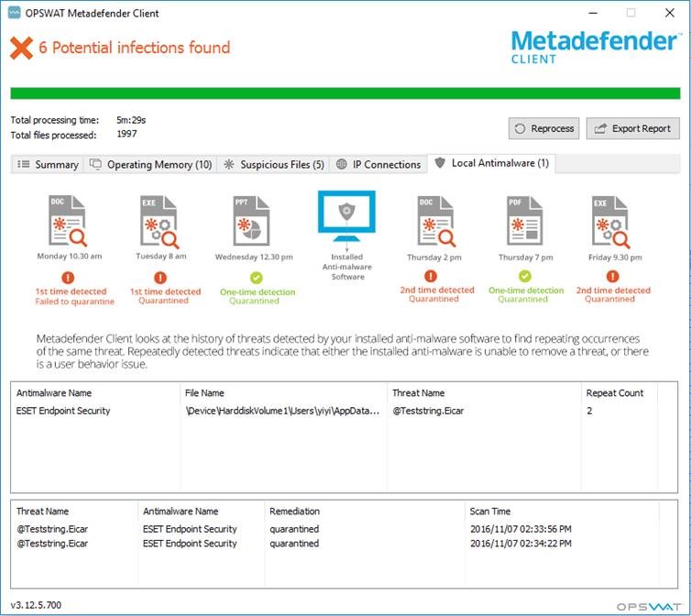Select the row scanned at 02:34:22 PM
691x616 pixels.
[345, 544]
